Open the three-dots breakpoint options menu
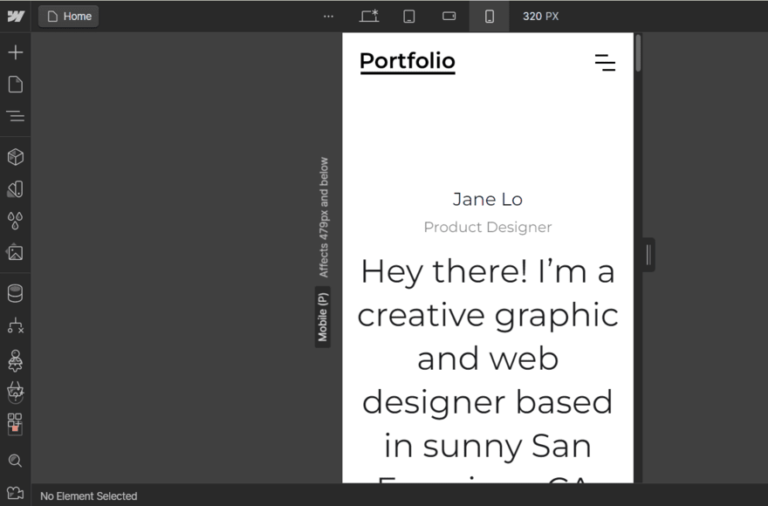Image resolution: width=768 pixels, height=506 pixels. click(328, 16)
